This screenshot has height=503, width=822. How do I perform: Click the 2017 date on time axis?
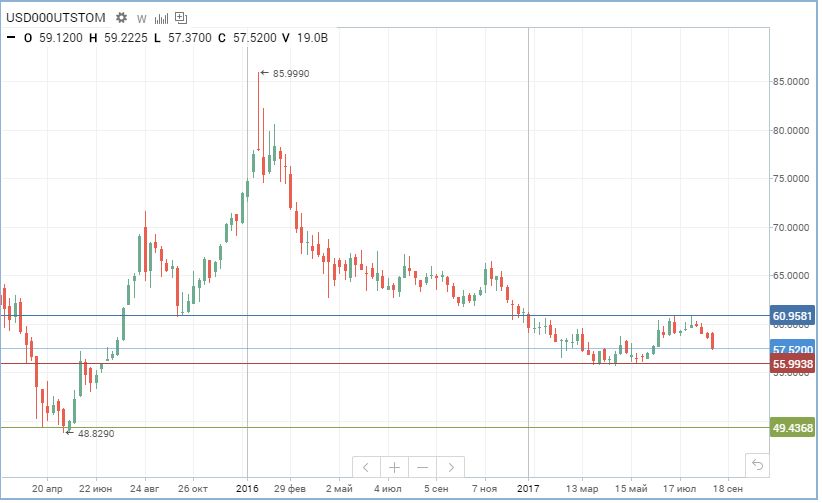tap(528, 489)
